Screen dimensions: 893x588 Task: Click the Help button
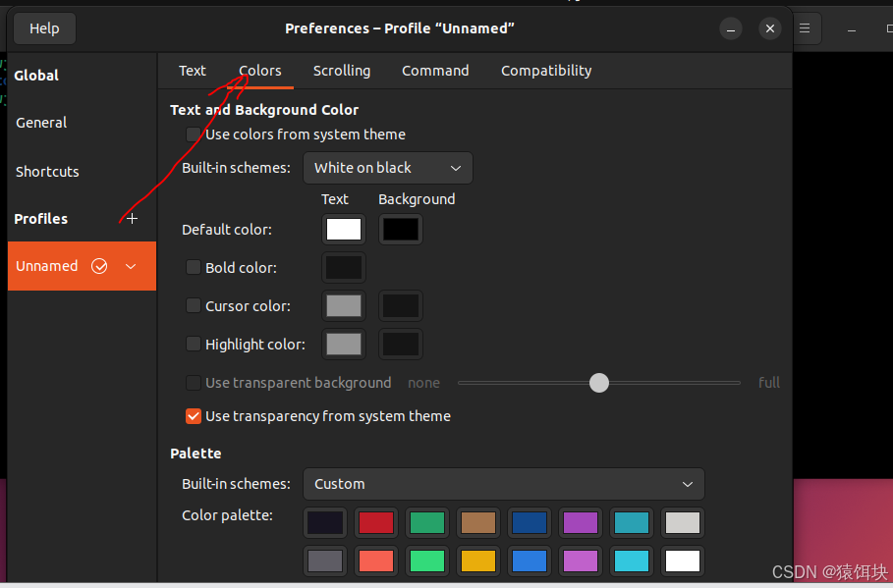click(44, 28)
